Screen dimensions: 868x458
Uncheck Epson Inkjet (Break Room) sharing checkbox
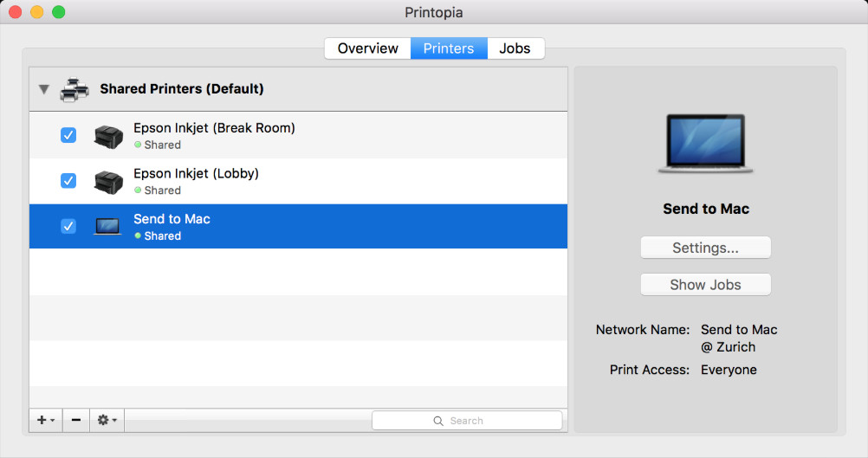click(68, 135)
